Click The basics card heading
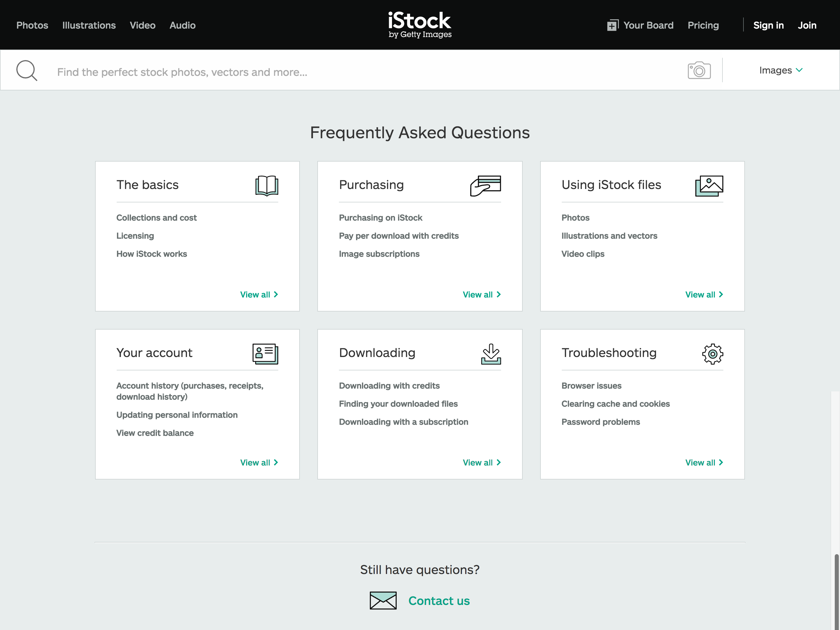Screen dimensions: 840x630 pyautogui.click(x=147, y=185)
